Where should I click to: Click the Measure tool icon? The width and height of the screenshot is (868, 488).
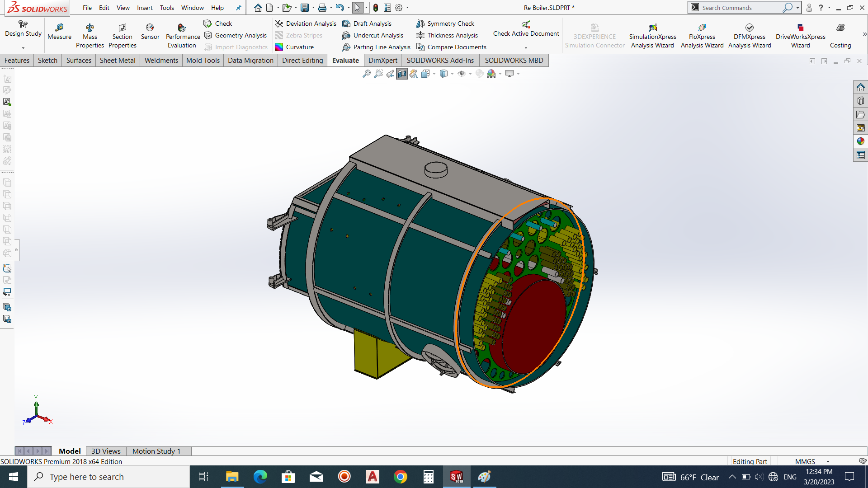pyautogui.click(x=59, y=28)
